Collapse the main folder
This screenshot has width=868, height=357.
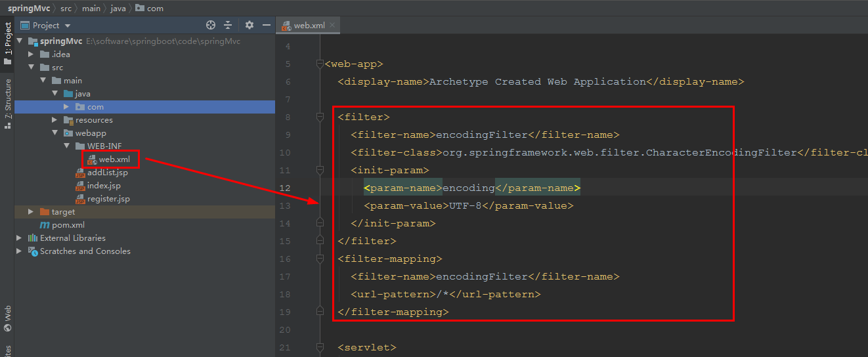(x=43, y=81)
